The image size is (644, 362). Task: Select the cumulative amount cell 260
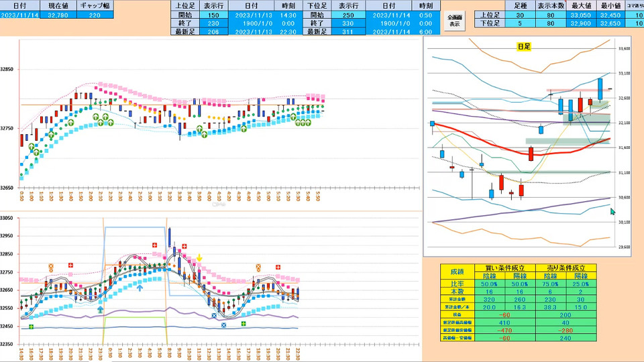pos(520,299)
